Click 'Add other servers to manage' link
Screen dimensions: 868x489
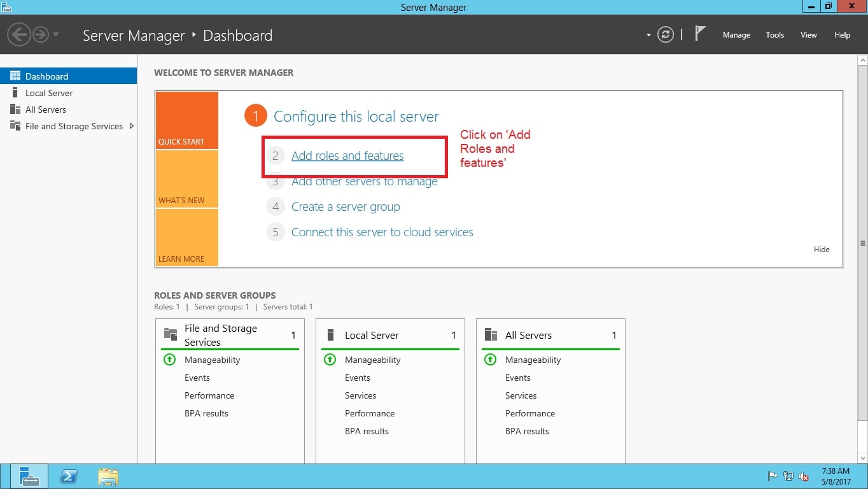(x=365, y=181)
